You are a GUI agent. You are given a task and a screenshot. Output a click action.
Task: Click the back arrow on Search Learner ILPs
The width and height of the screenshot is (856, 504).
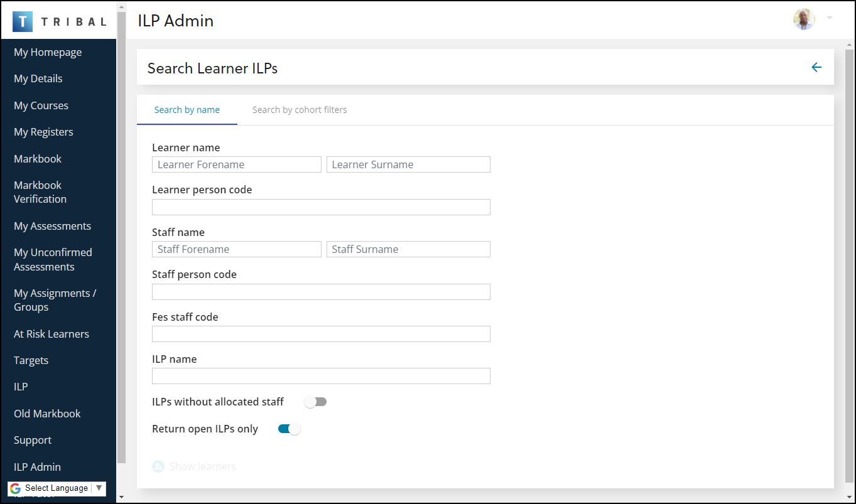pos(816,67)
